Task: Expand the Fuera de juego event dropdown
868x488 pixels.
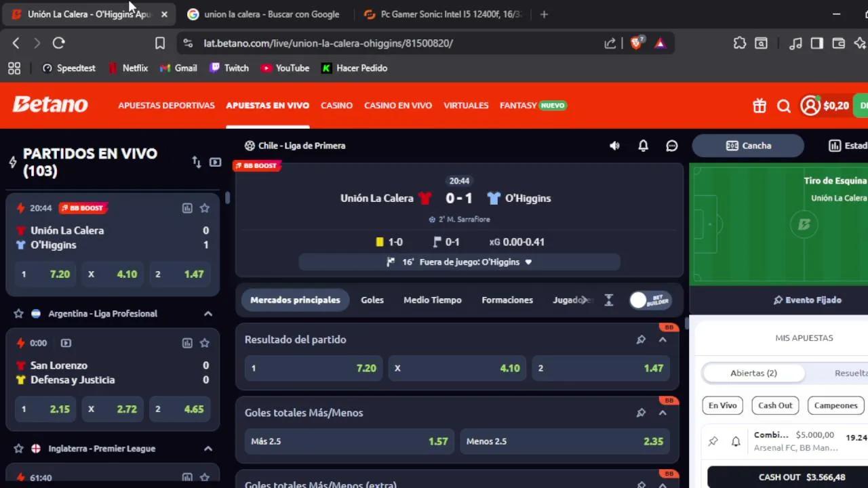Action: click(x=528, y=262)
